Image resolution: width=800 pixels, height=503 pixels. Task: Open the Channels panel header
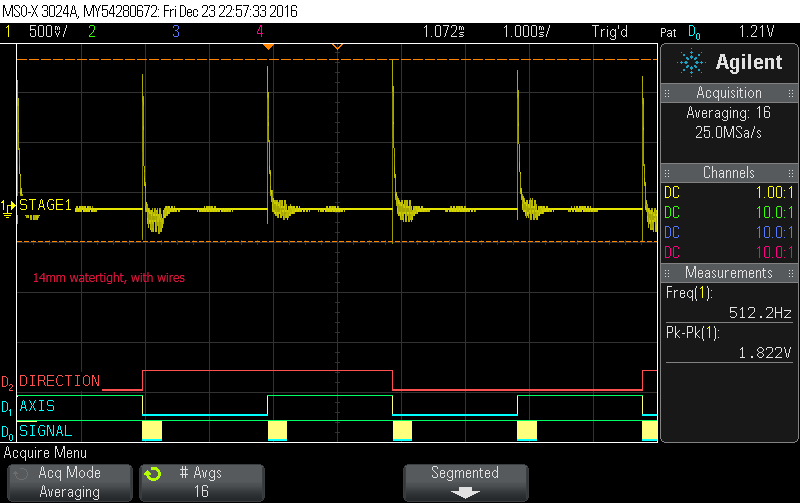pyautogui.click(x=729, y=173)
